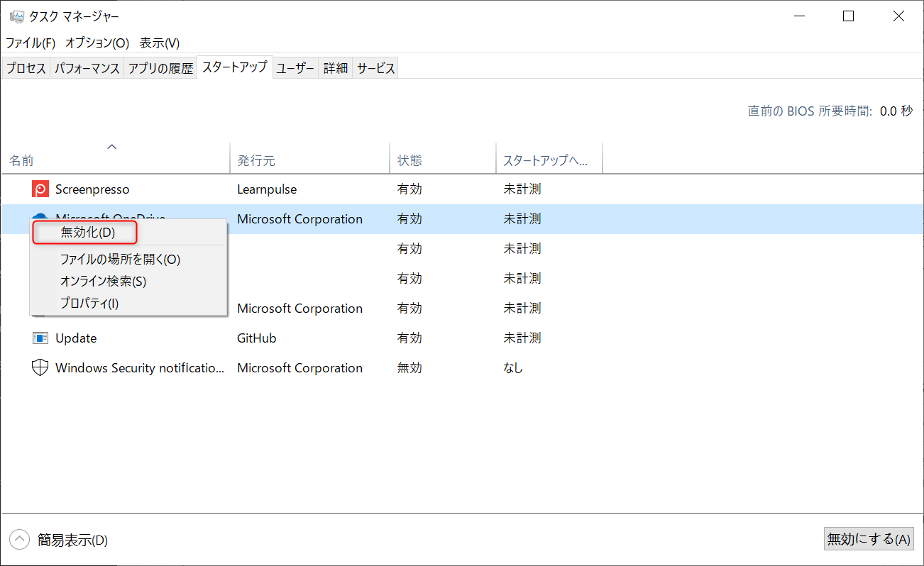
Task: Choose プロパティ(I) in context menu
Action: click(x=128, y=304)
